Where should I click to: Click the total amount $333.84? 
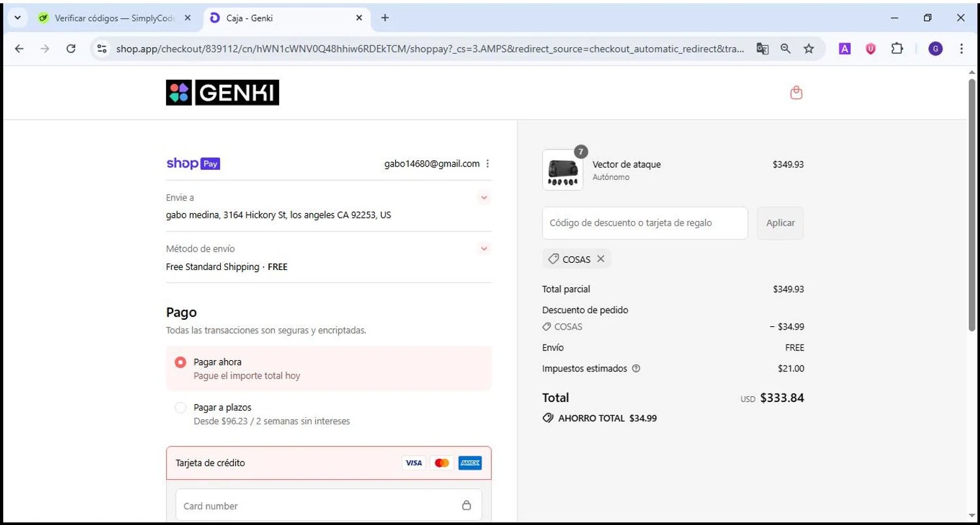coord(782,398)
